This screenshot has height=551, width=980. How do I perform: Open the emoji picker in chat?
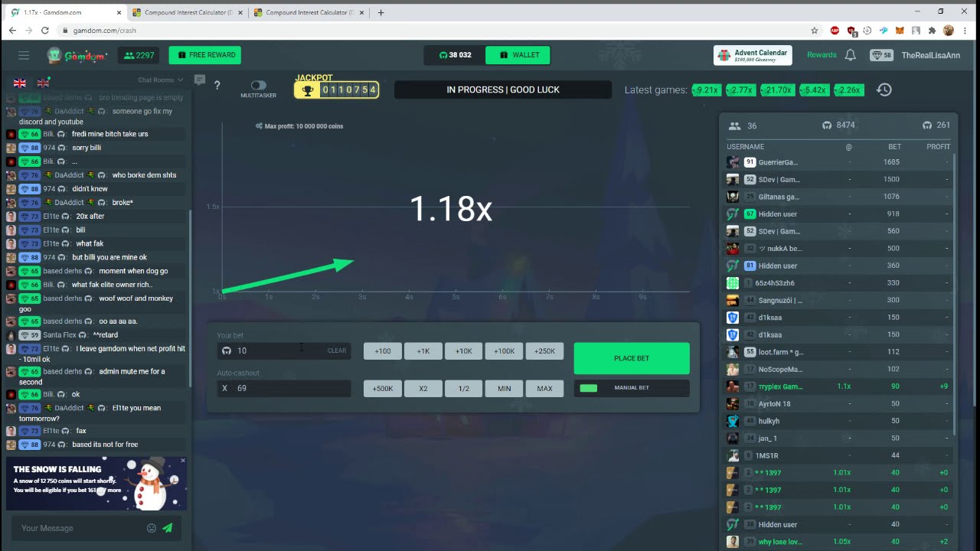click(x=152, y=528)
